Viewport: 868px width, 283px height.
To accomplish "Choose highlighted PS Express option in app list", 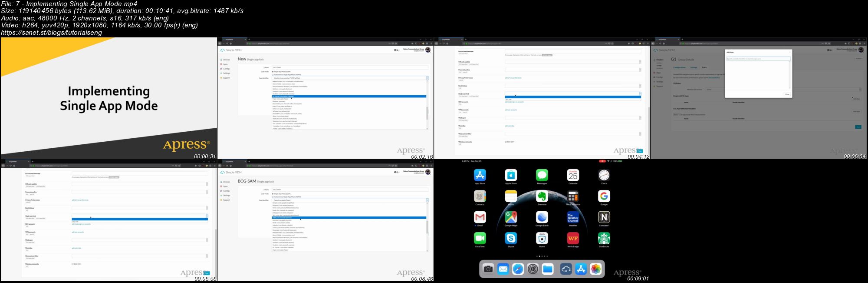I will (349, 97).
